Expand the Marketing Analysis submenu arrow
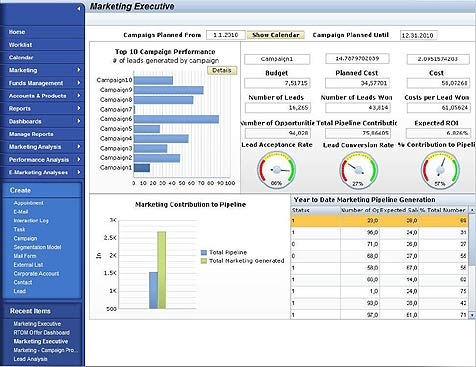This screenshot has height=367, width=476. coord(79,147)
